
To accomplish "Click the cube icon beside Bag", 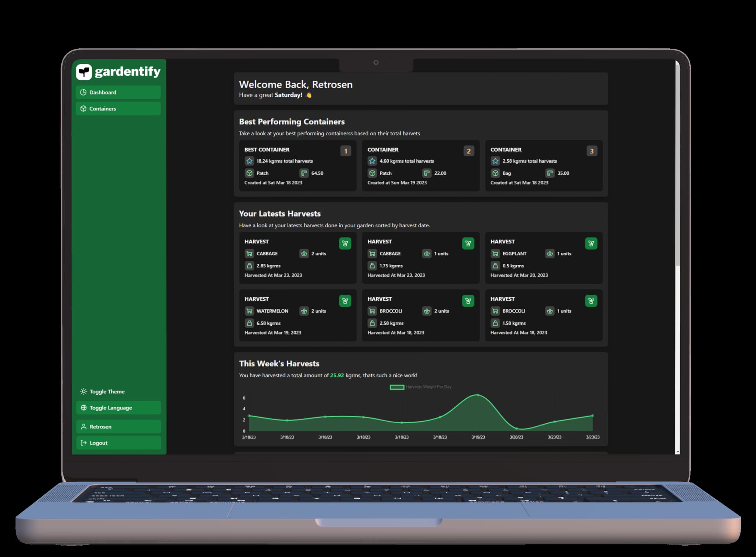I will pos(495,173).
